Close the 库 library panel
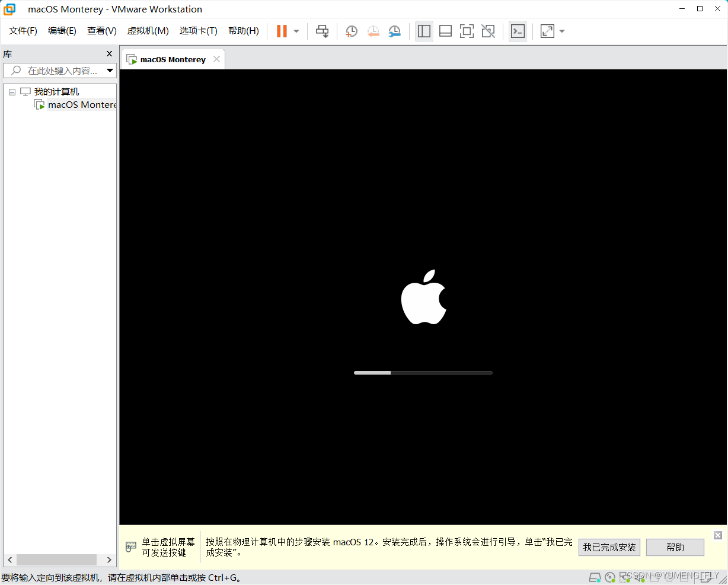The height and width of the screenshot is (585, 728). pos(109,54)
